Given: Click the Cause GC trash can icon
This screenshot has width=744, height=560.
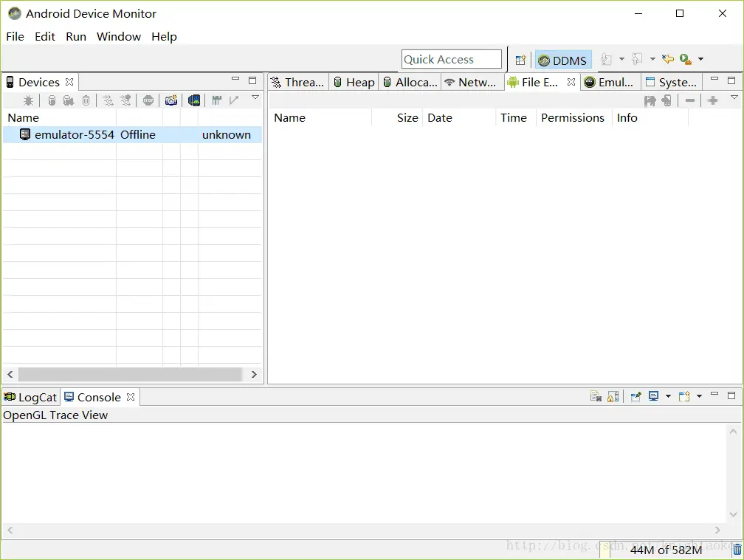Looking at the screenshot, I should [86, 100].
